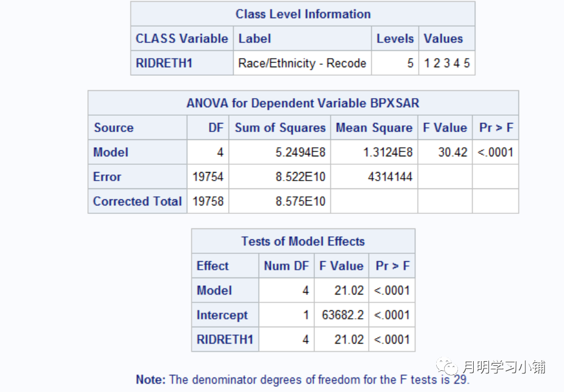Click the Note about denominator degrees of freedom
The height and width of the screenshot is (392, 564).
click(303, 380)
